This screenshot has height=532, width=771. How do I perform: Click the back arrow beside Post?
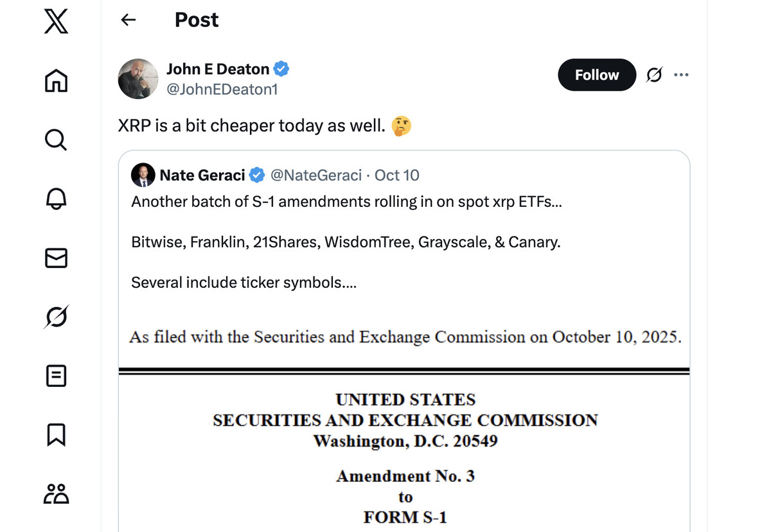[x=128, y=20]
